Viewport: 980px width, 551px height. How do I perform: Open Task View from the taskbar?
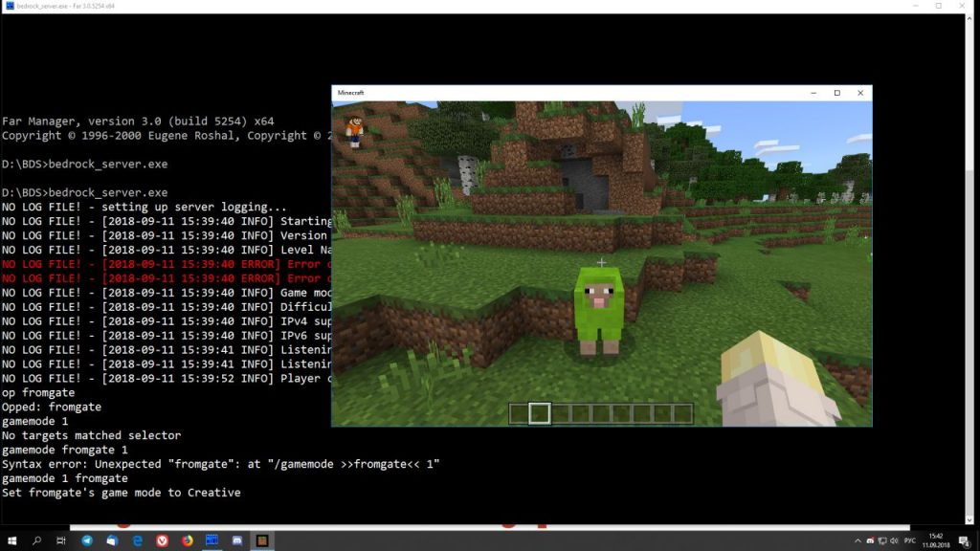60,541
